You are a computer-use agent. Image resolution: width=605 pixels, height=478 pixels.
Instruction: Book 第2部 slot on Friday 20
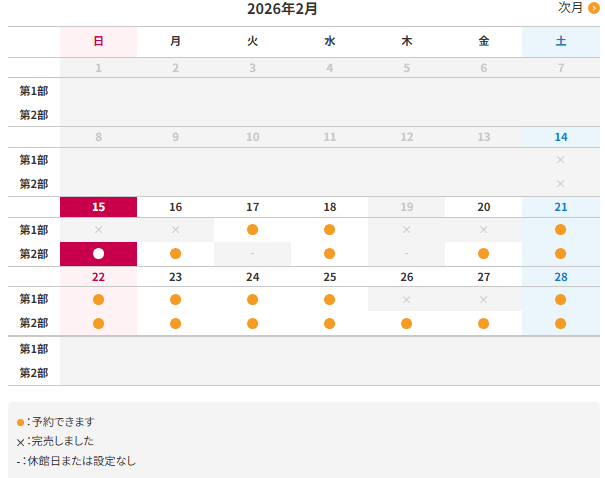click(484, 253)
